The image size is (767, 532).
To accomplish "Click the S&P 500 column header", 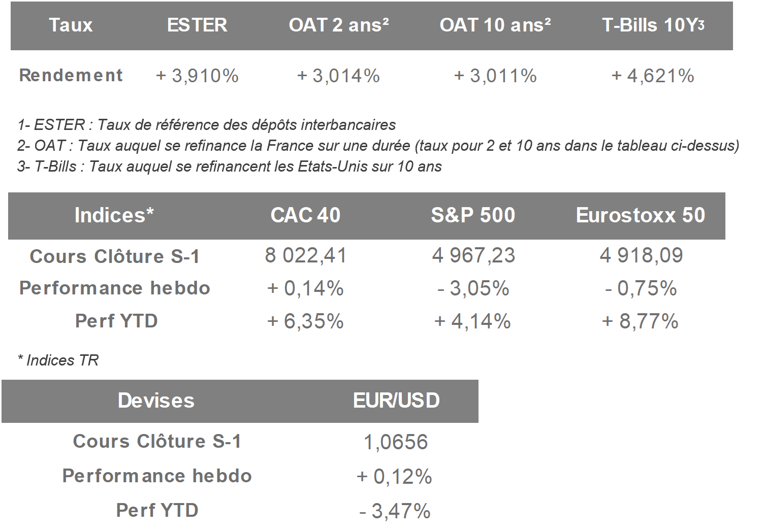I will coord(473,215).
